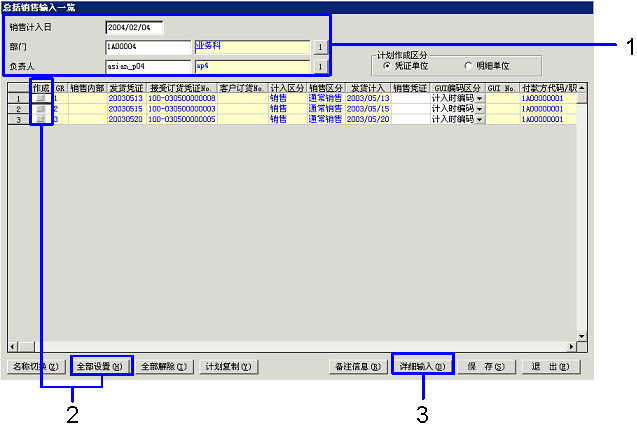The image size is (637, 430).
Task: Select the 凭证单位 radio option
Action: 387,66
